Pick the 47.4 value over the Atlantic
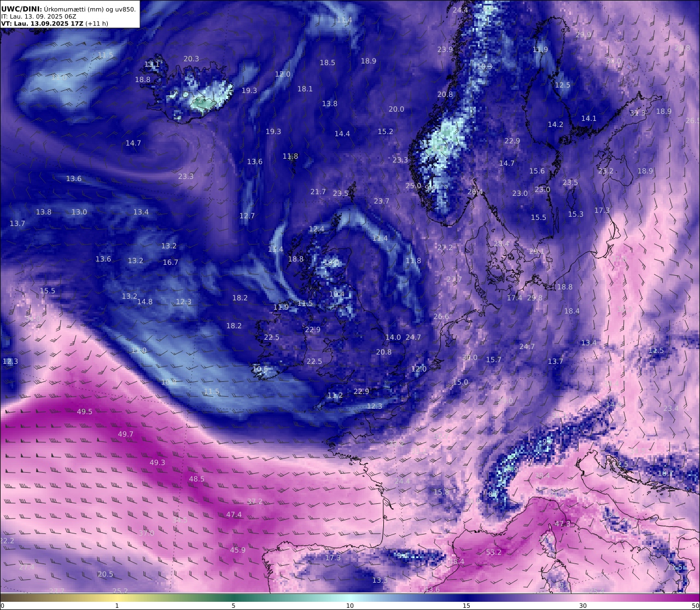Screen dimensions: 700x610 click(234, 514)
